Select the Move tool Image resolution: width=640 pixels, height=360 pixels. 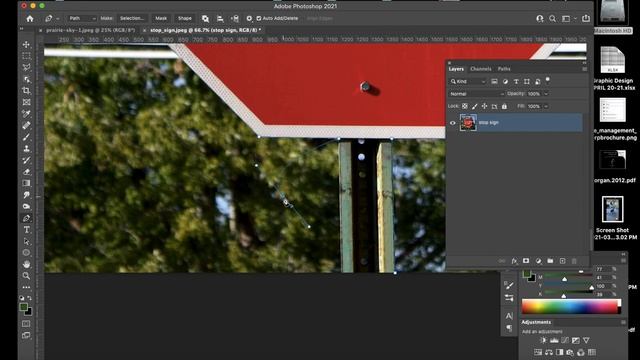pyautogui.click(x=27, y=44)
